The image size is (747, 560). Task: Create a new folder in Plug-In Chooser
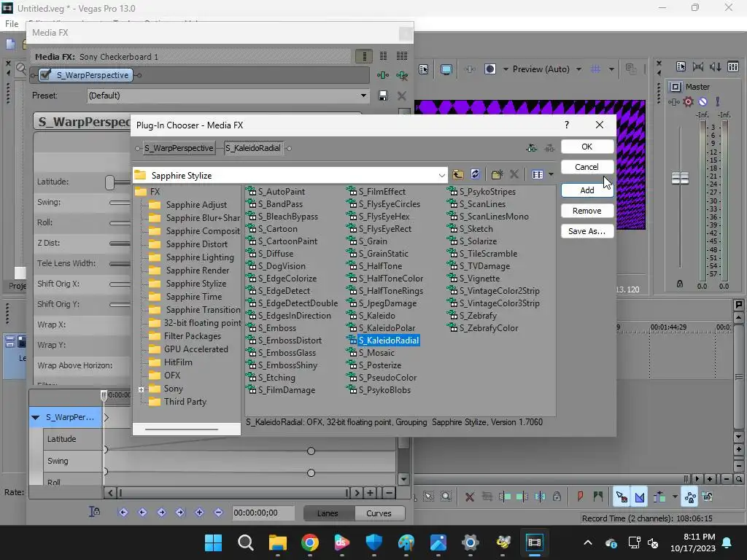[x=497, y=174]
